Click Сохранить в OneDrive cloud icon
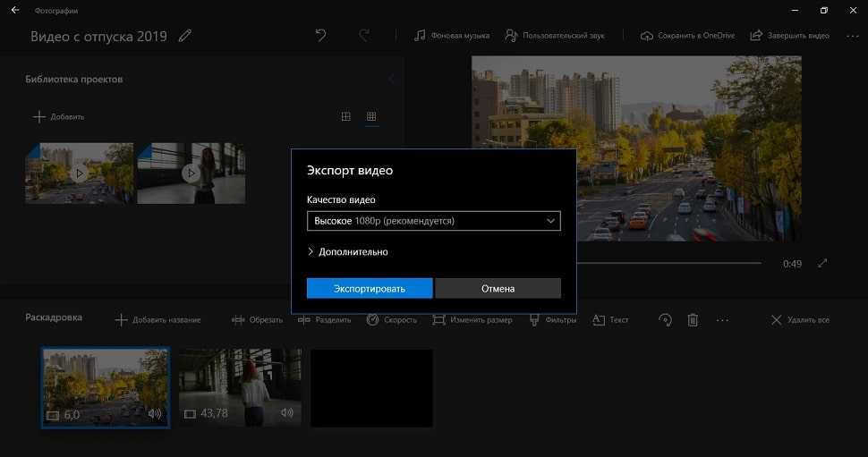This screenshot has height=457, width=868. [x=687, y=36]
